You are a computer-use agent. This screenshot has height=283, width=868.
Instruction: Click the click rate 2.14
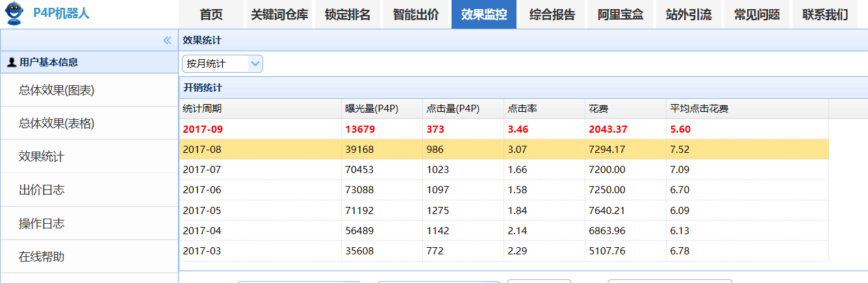point(517,230)
